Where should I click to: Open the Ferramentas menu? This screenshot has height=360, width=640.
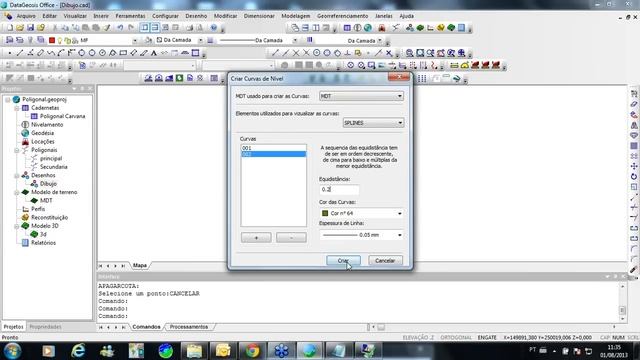pos(130,16)
